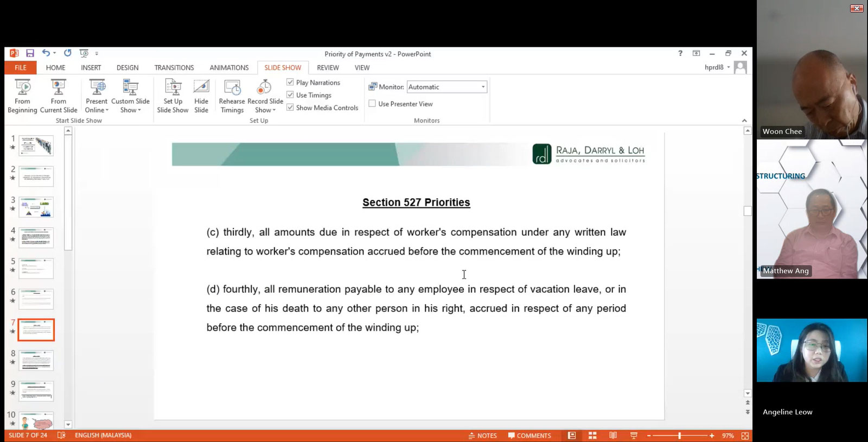The height and width of the screenshot is (442, 868).
Task: Switch to TRANSITIONS tab
Action: point(174,67)
